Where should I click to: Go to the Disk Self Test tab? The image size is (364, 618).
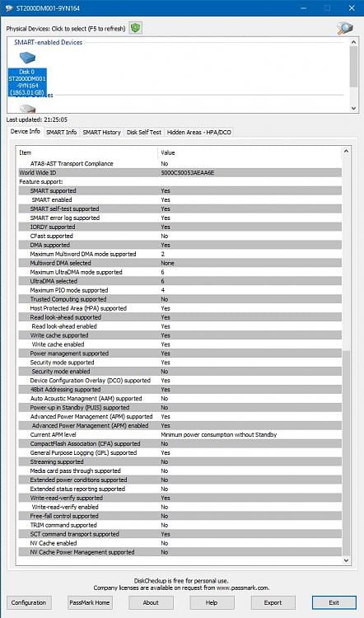pos(144,133)
